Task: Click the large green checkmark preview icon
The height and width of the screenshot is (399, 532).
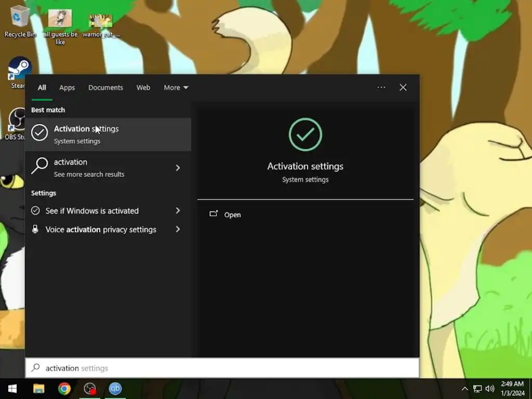Action: click(x=305, y=135)
